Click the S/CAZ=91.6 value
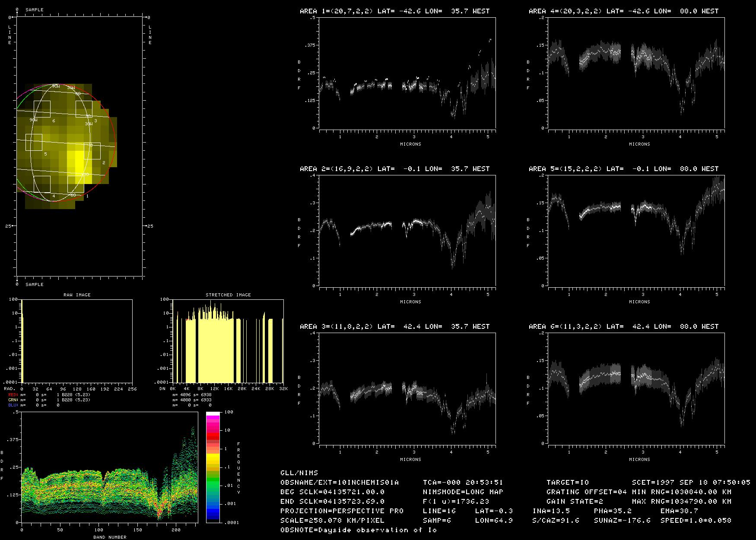This screenshot has width=756, height=540. coord(556,521)
